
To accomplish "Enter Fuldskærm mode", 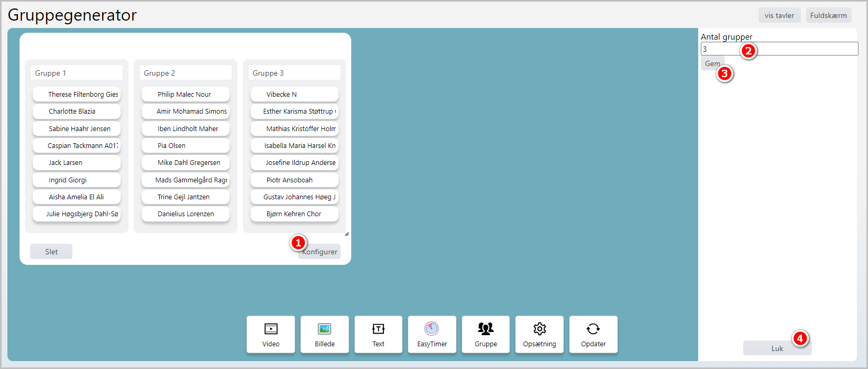I will 828,15.
